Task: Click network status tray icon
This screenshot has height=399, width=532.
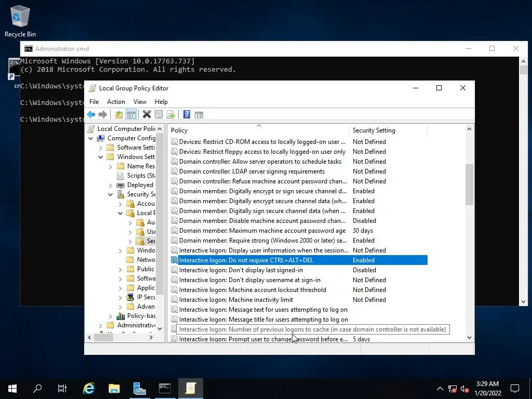Action: [453, 389]
